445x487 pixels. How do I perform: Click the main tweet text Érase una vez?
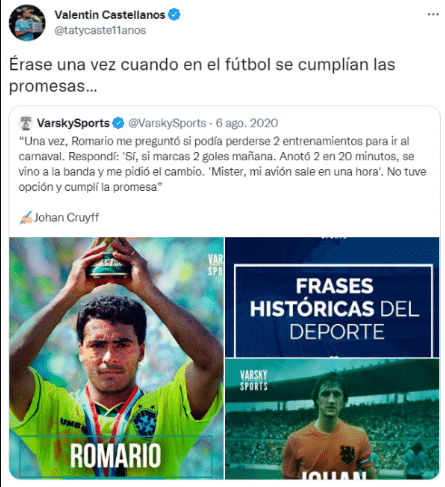pos(202,75)
